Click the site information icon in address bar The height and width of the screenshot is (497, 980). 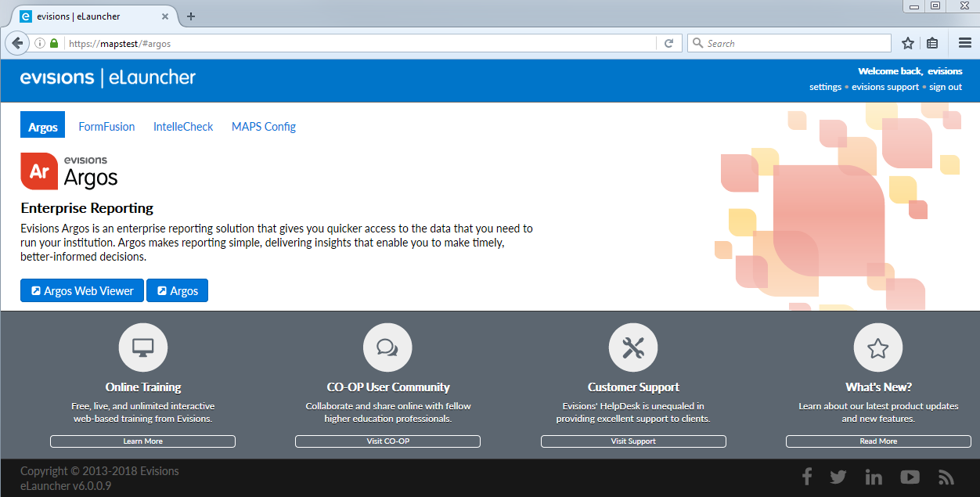(x=40, y=44)
